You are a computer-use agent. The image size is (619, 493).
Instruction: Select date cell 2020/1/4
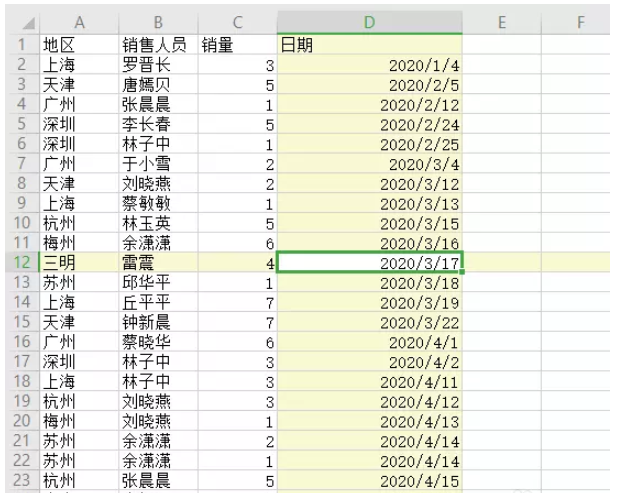(370, 65)
